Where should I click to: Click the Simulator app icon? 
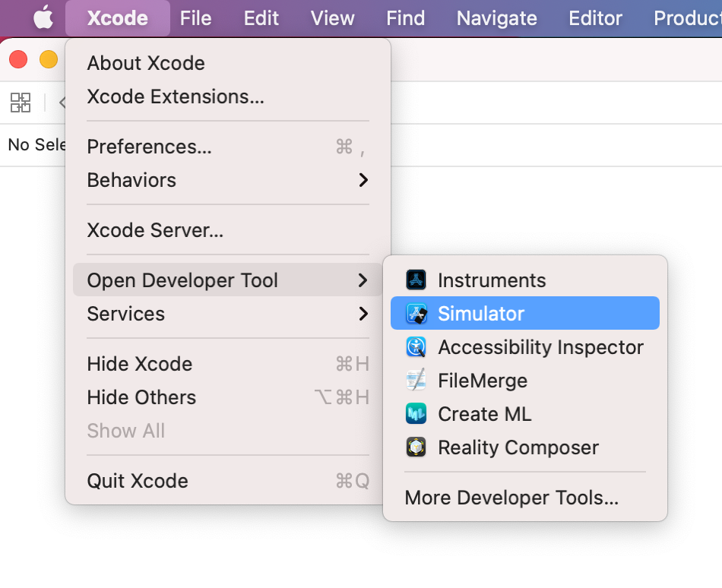click(416, 314)
